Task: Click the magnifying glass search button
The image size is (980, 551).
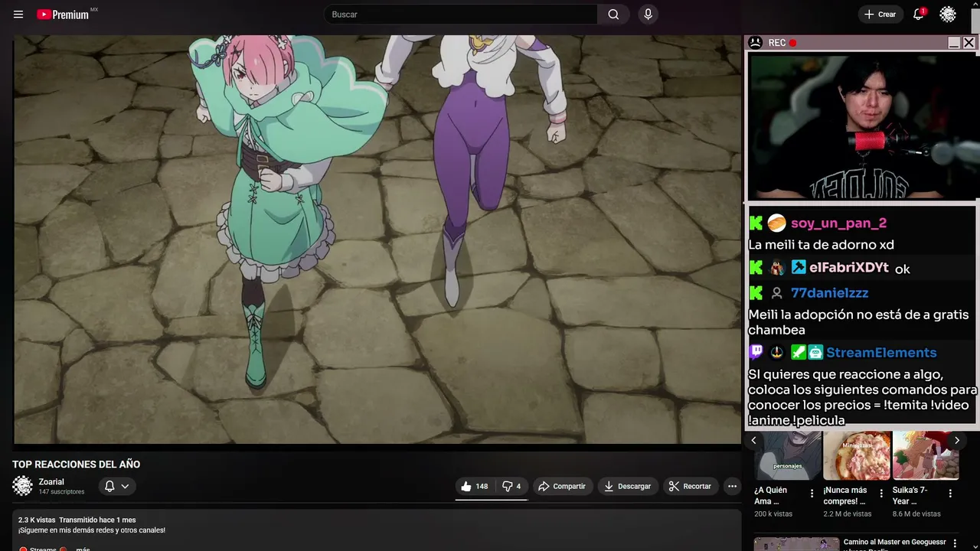Action: click(613, 15)
